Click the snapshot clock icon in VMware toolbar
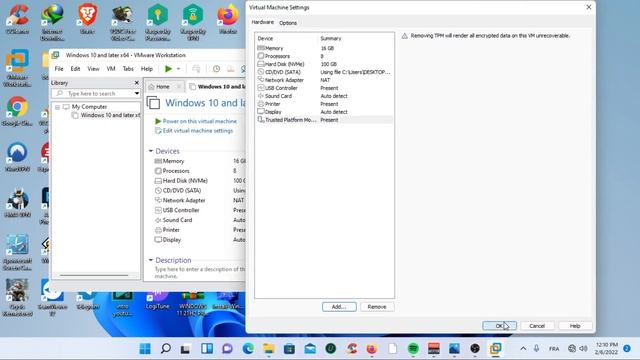The height and width of the screenshot is (360, 640). pos(216,69)
